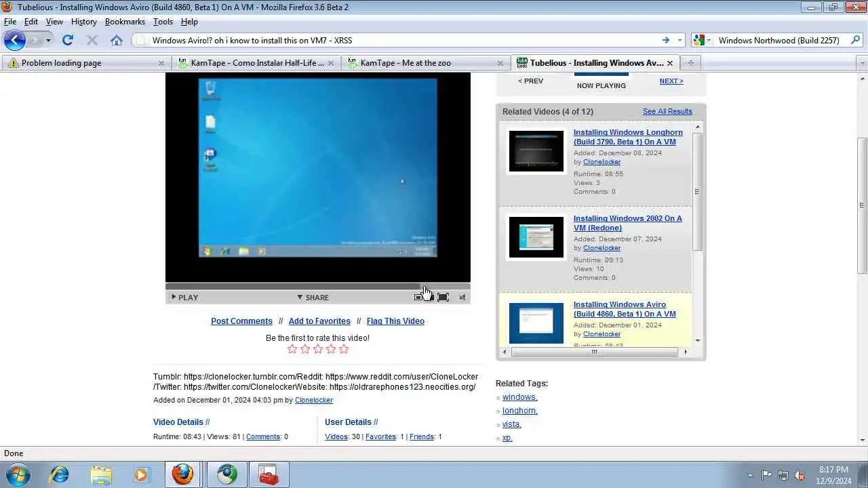
Task: Open Windows Explorer folder on taskbar
Action: (x=100, y=474)
